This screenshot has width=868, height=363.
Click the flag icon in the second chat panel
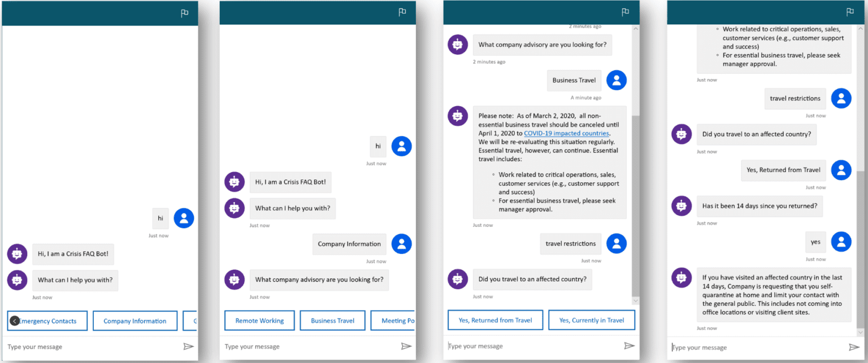tap(402, 12)
